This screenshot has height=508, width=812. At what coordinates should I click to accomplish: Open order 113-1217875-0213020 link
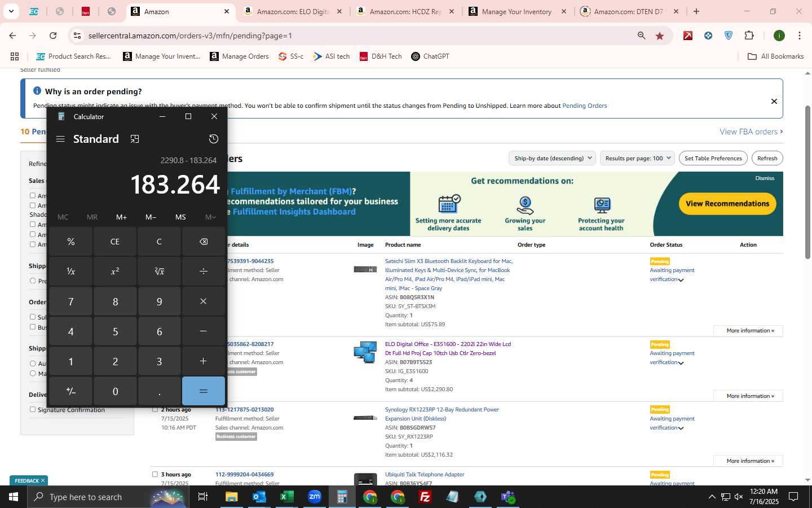click(x=245, y=410)
